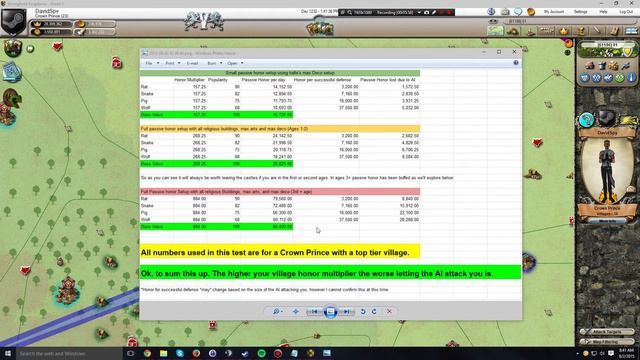The image size is (640, 360).
Task: Click the blue anchor icon beside My Account
Action: tap(491, 12)
